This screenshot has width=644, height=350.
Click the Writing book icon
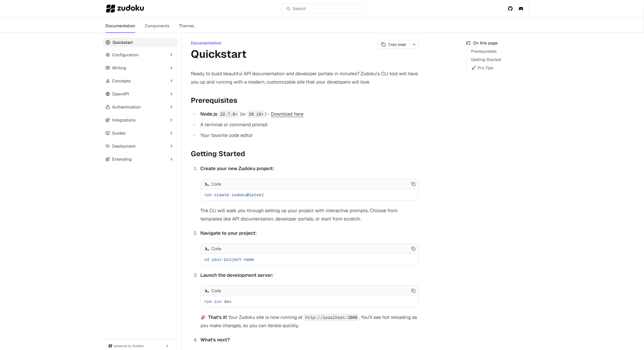pos(108,68)
